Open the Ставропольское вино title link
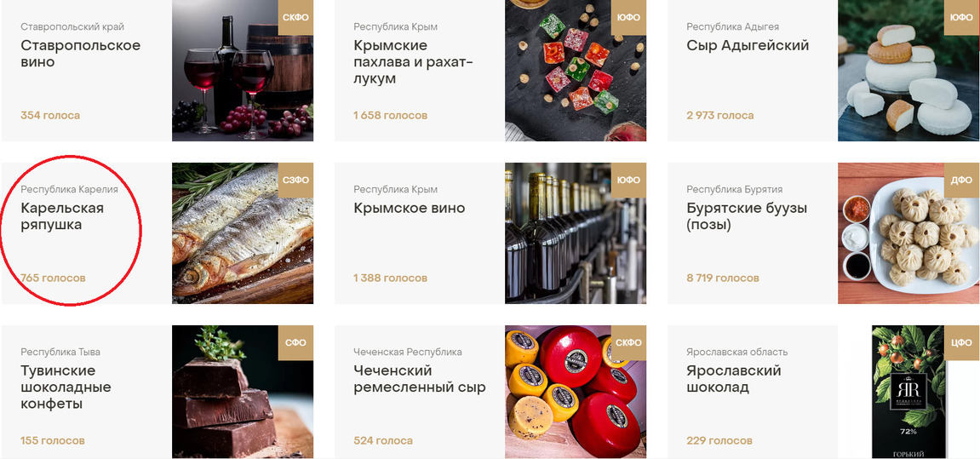The height and width of the screenshot is (459, 980). click(81, 54)
